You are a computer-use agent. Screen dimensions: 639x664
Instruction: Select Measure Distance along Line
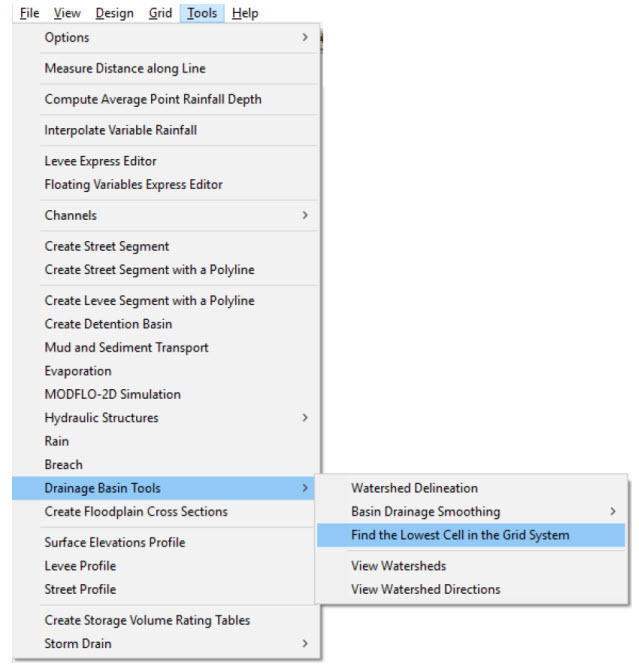[125, 69]
